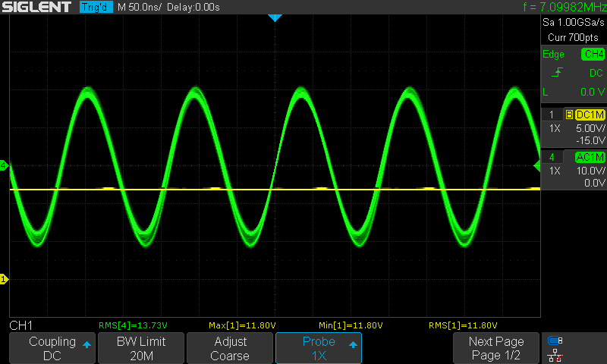Open the Coupling DC softkey menu
Image resolution: width=607 pixels, height=364 pixels.
(x=52, y=348)
